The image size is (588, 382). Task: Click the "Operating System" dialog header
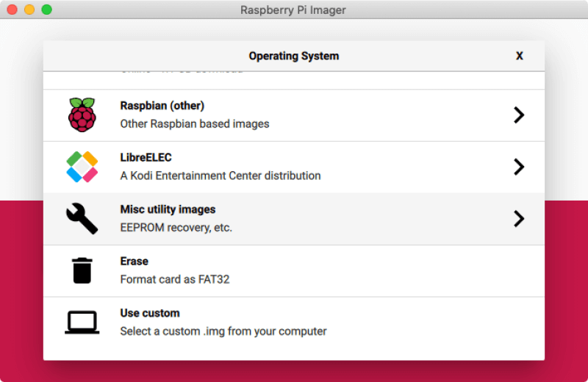pos(294,56)
